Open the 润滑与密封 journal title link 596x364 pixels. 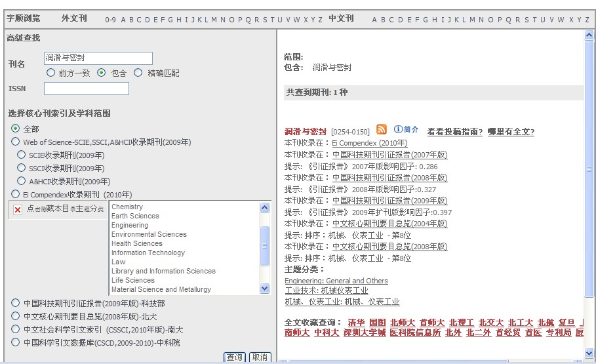click(306, 132)
